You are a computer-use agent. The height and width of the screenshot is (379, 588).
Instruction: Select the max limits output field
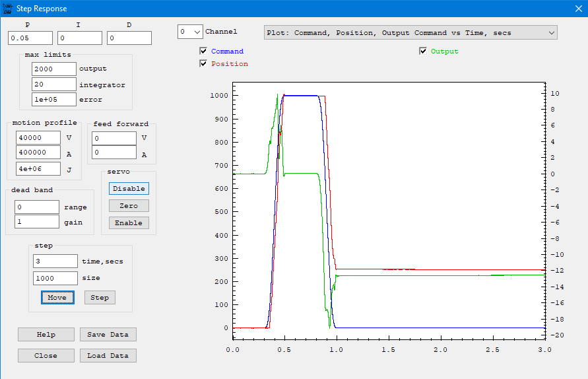(53, 69)
